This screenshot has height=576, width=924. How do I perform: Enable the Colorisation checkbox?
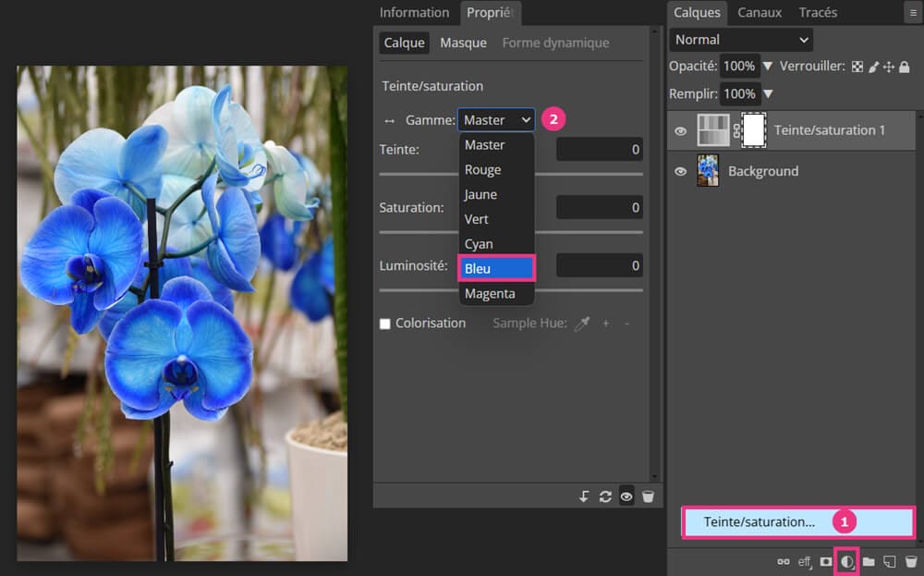[x=384, y=324]
